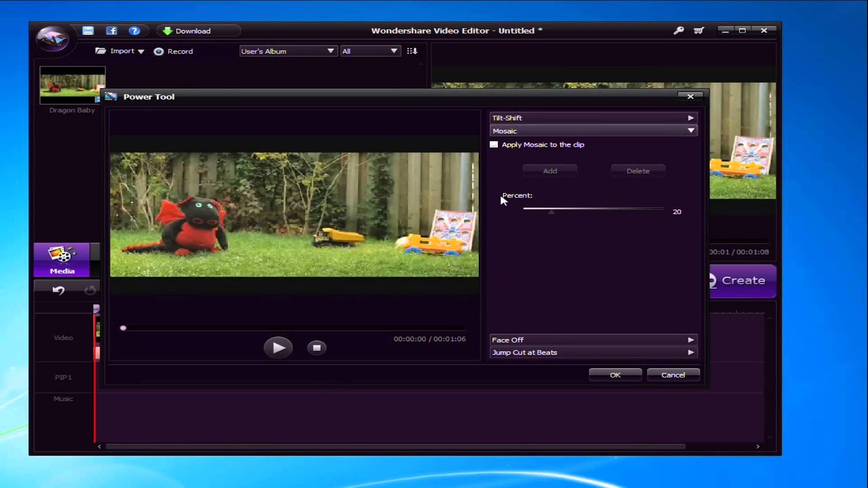The height and width of the screenshot is (488, 868).
Task: Click the timeline scroll left arrow
Action: pyautogui.click(x=99, y=446)
